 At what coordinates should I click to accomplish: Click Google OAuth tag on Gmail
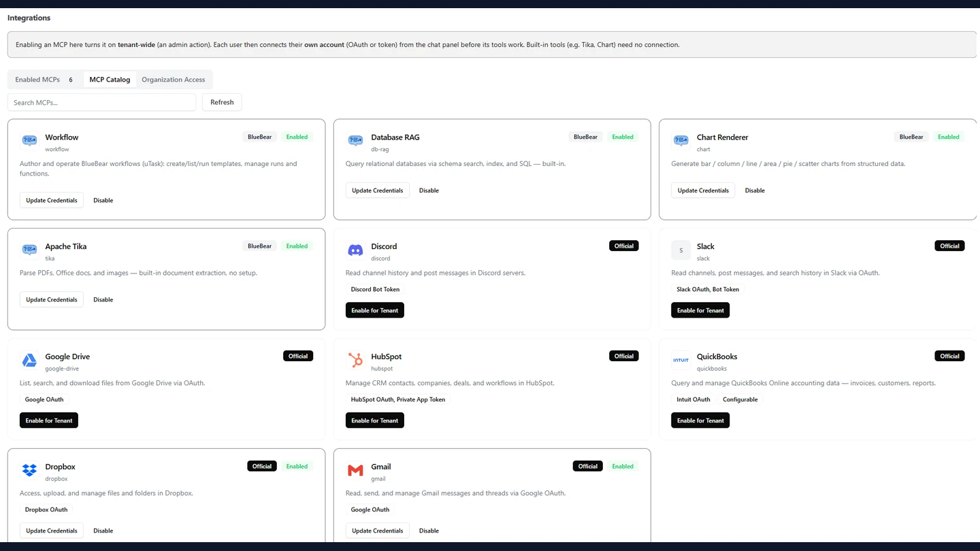pyautogui.click(x=370, y=510)
